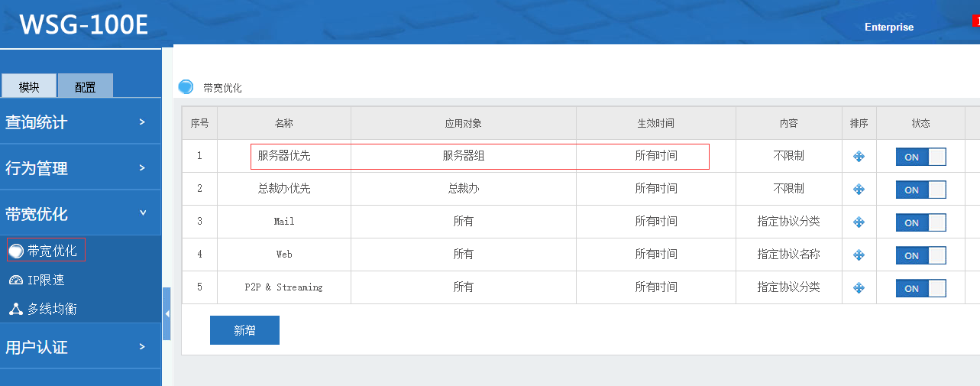Click the sort icon for 服务器优先 row
980x386 pixels.
click(859, 157)
